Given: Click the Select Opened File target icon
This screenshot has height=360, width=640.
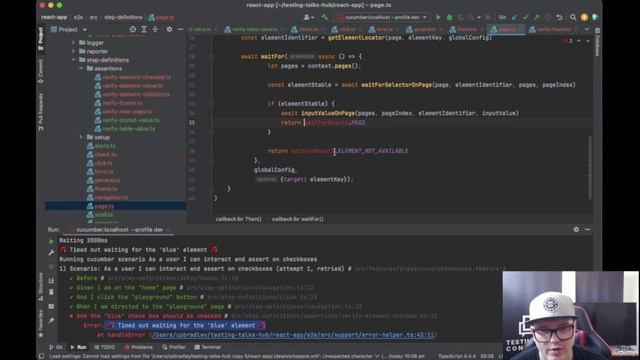Looking at the screenshot, I should [133, 29].
